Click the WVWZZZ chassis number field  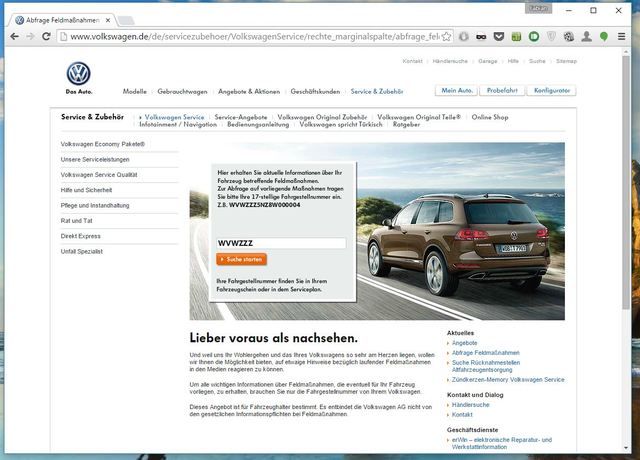[x=281, y=243]
